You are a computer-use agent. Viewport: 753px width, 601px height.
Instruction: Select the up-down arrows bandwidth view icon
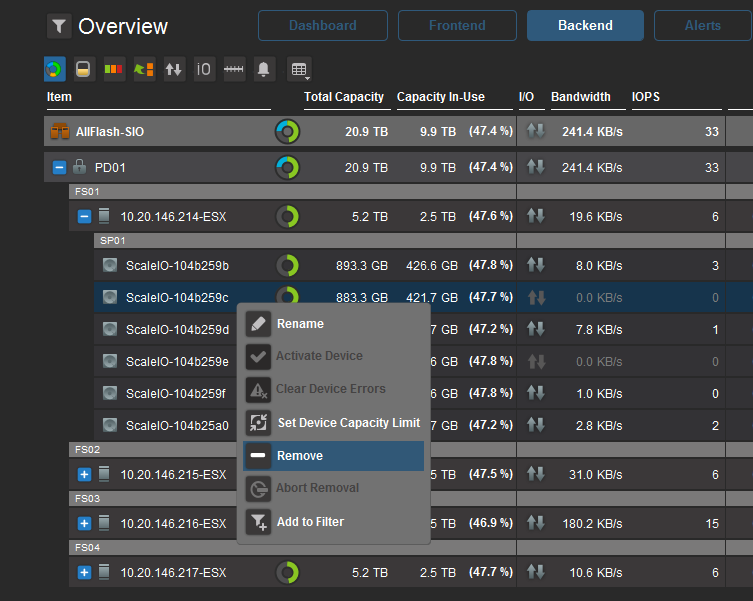click(x=174, y=69)
